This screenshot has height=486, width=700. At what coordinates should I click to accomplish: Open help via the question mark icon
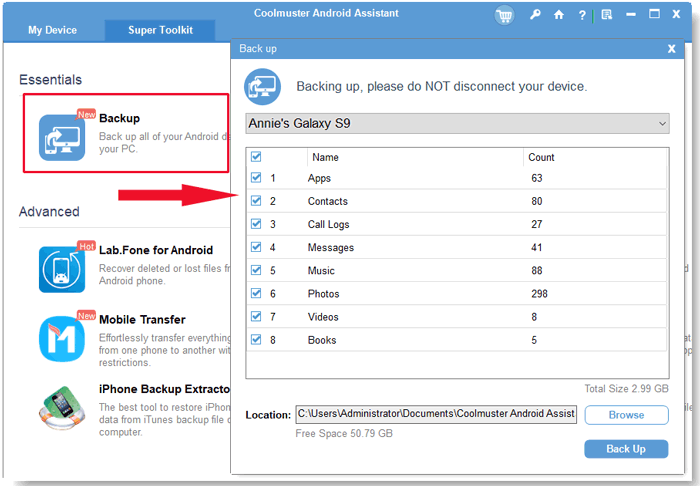[582, 15]
